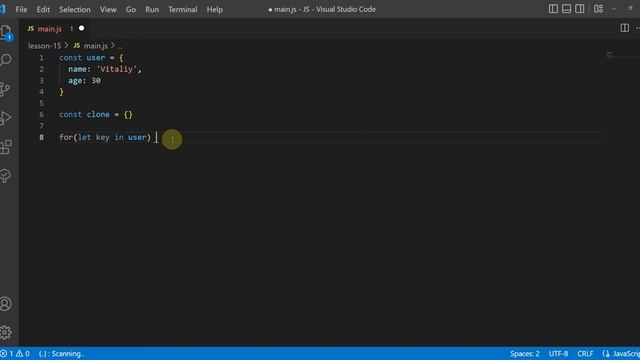Click the Split Editor Right icon
This screenshot has height=360, width=640.
(624, 28)
